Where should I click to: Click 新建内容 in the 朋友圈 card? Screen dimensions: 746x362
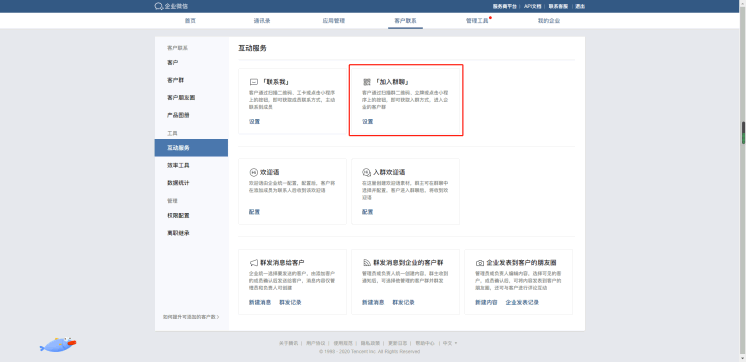tap(486, 303)
